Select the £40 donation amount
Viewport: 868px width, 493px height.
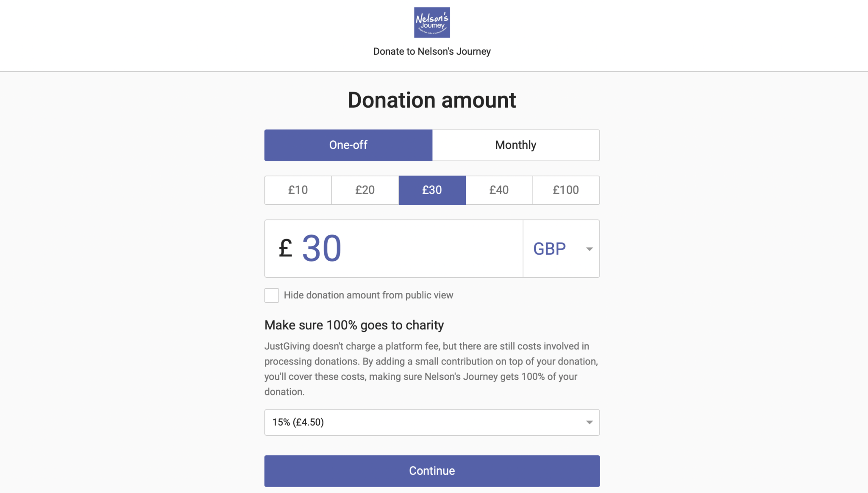click(498, 190)
